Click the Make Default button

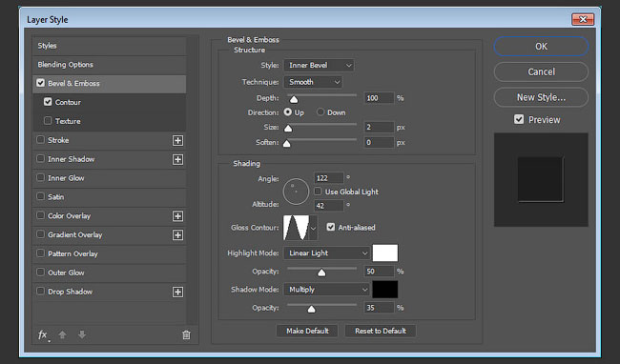tap(307, 331)
